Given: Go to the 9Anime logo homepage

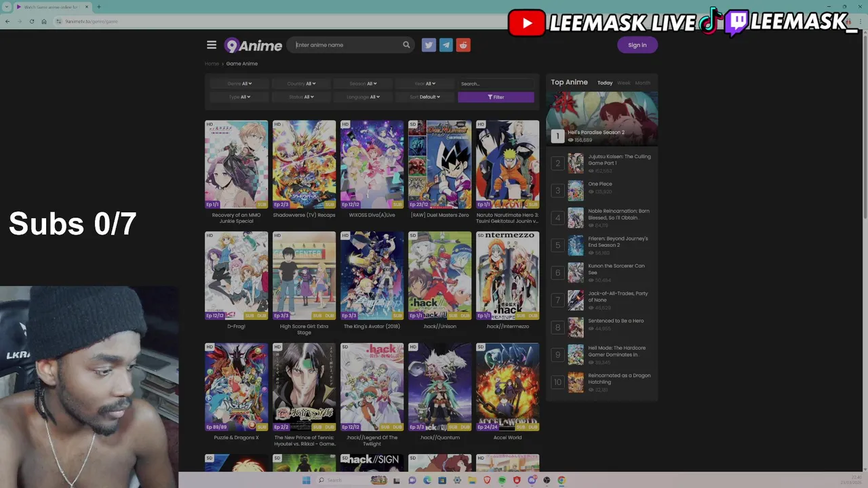Looking at the screenshot, I should [253, 45].
